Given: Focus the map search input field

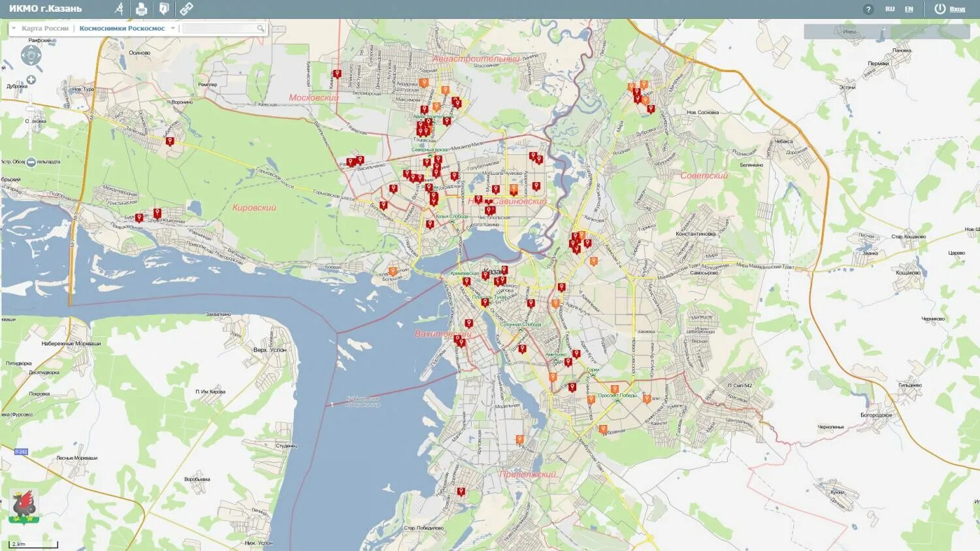Looking at the screenshot, I should pos(220,28).
